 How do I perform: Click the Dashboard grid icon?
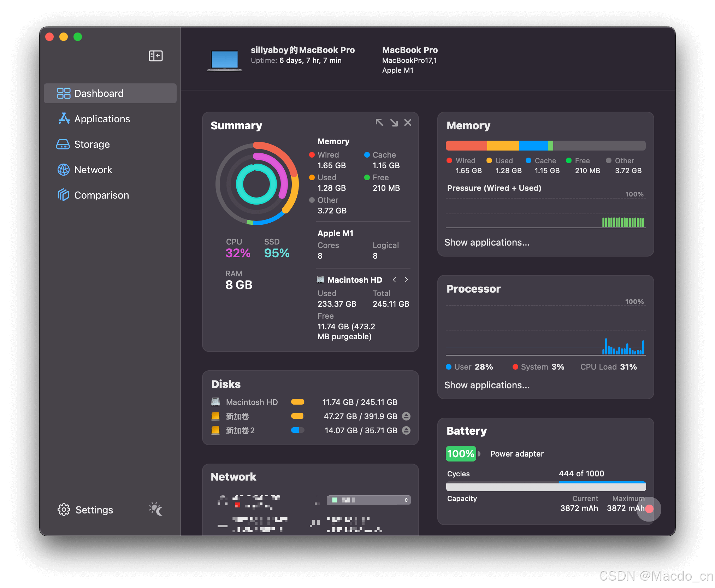point(64,93)
